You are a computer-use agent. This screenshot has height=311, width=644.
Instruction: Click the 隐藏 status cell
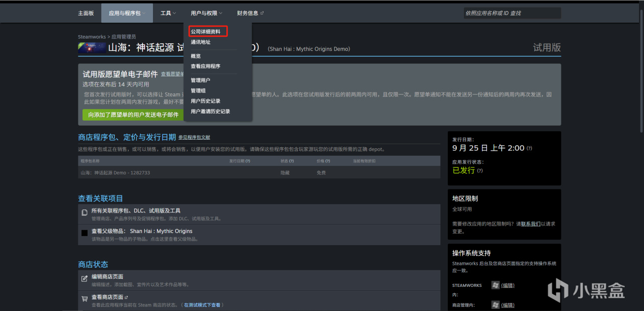click(x=285, y=173)
